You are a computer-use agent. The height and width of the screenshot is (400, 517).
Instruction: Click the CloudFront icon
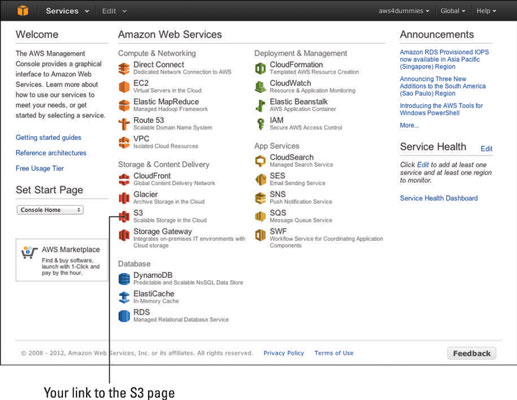pos(124,180)
